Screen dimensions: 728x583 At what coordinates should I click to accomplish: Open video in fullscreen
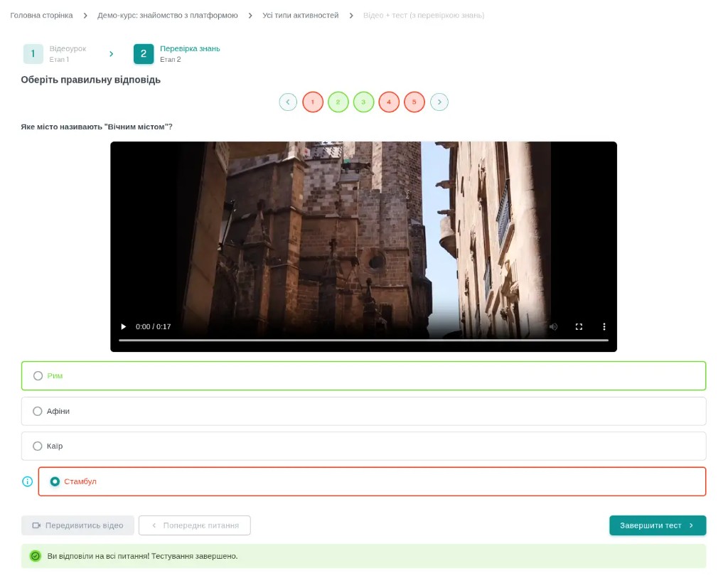click(579, 327)
